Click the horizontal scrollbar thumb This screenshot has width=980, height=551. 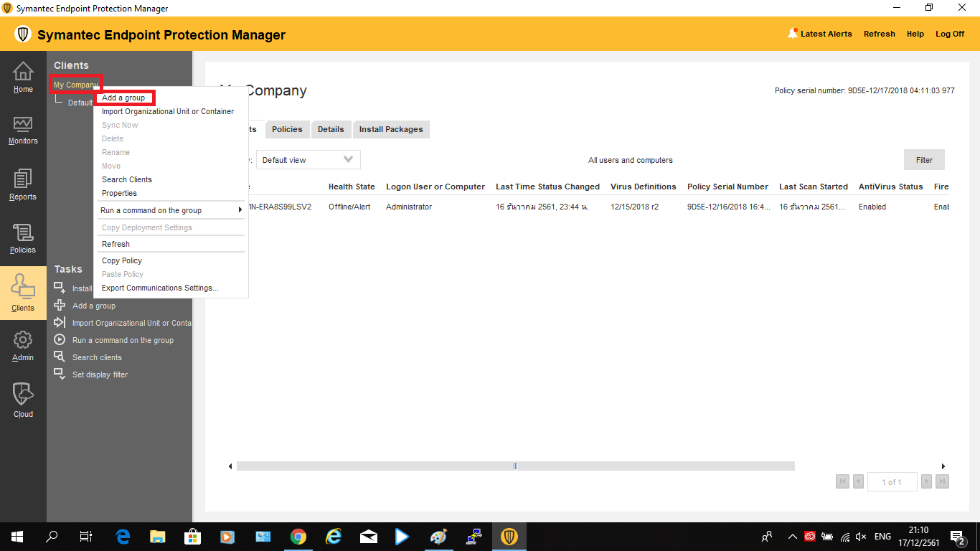click(515, 466)
